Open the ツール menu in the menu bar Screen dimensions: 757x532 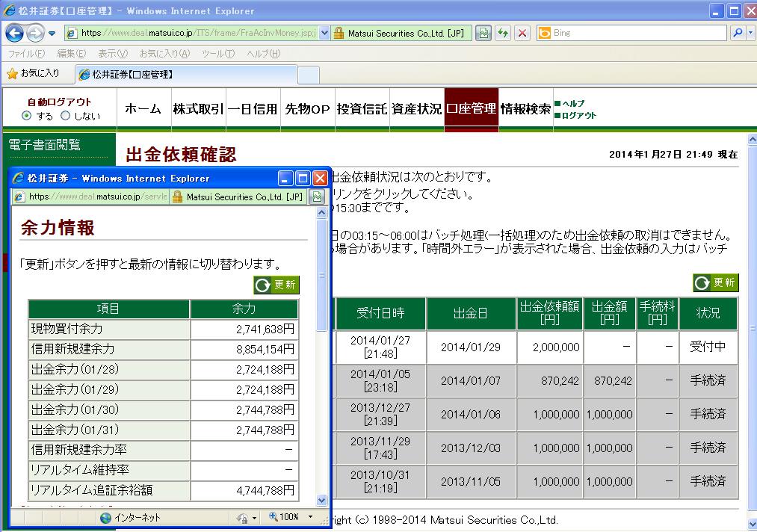click(x=217, y=54)
